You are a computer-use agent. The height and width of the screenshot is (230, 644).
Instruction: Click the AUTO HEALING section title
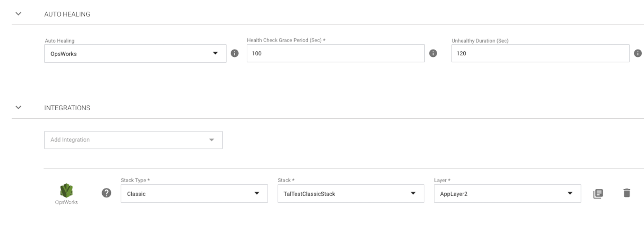pyautogui.click(x=67, y=14)
